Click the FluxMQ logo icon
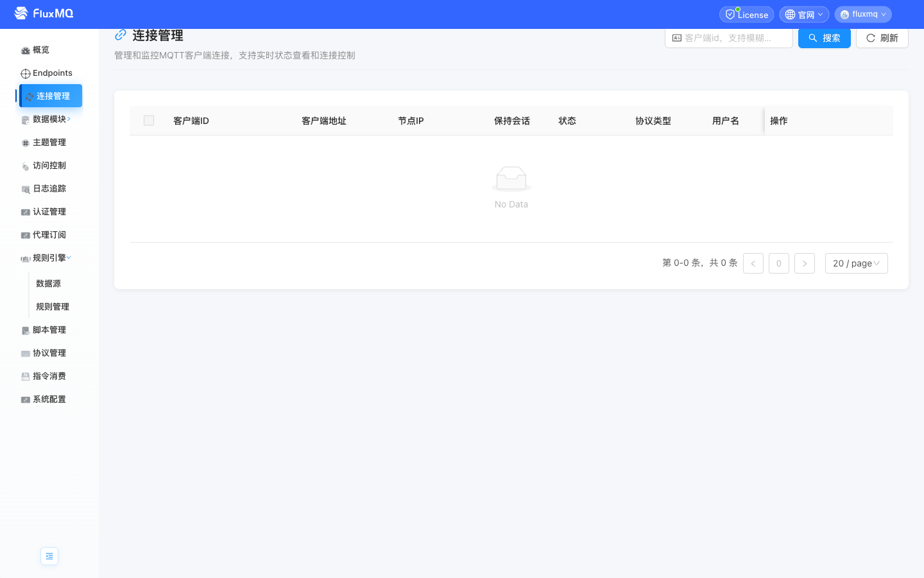924x578 pixels. (x=21, y=13)
